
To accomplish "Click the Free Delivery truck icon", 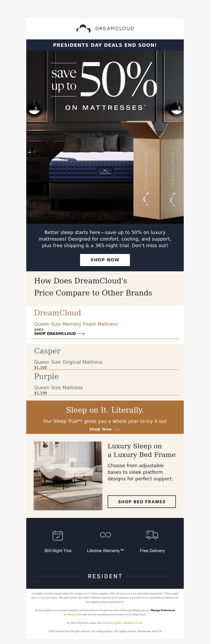I will click(152, 535).
